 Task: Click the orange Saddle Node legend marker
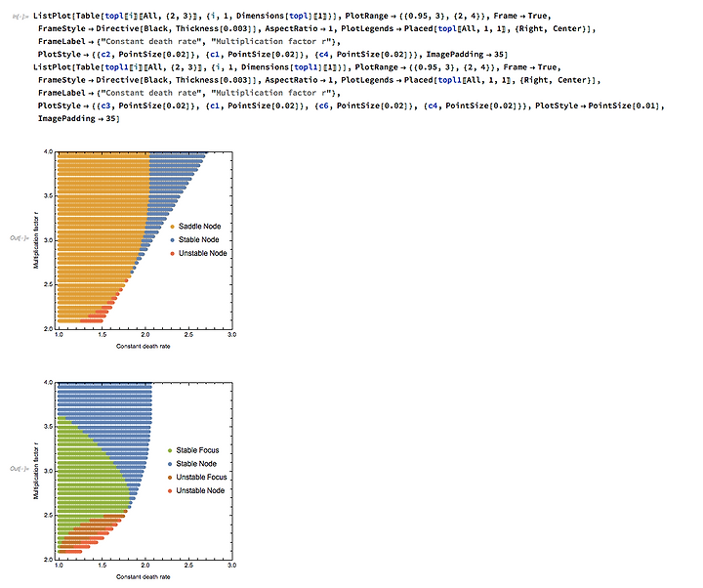172,227
